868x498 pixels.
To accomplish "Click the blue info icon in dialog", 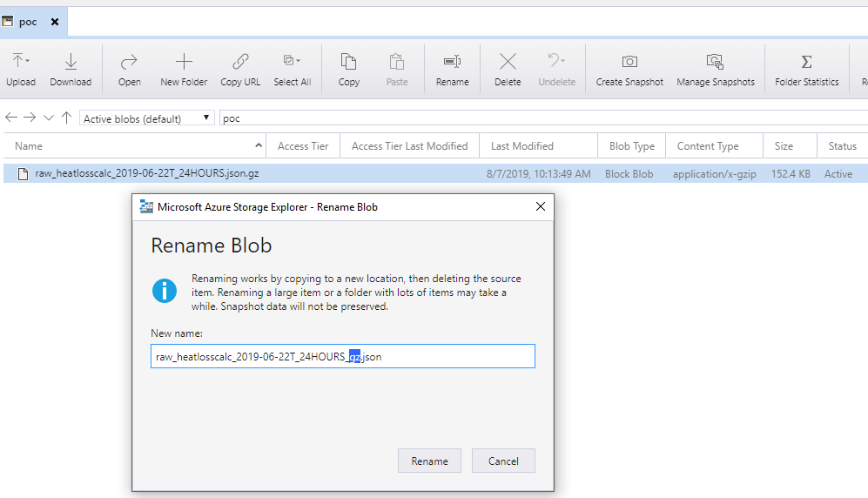I will coord(165,291).
